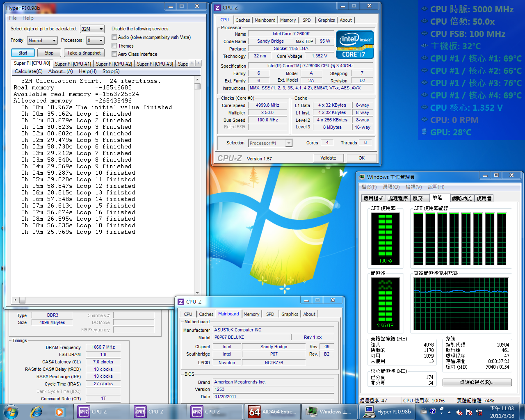This screenshot has width=525, height=420.
Task: Click the blue help question mark tray icon
Action: click(x=433, y=411)
